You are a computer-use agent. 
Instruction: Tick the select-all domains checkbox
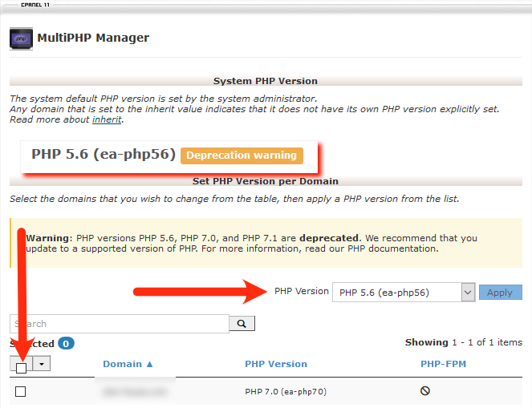[x=21, y=368]
